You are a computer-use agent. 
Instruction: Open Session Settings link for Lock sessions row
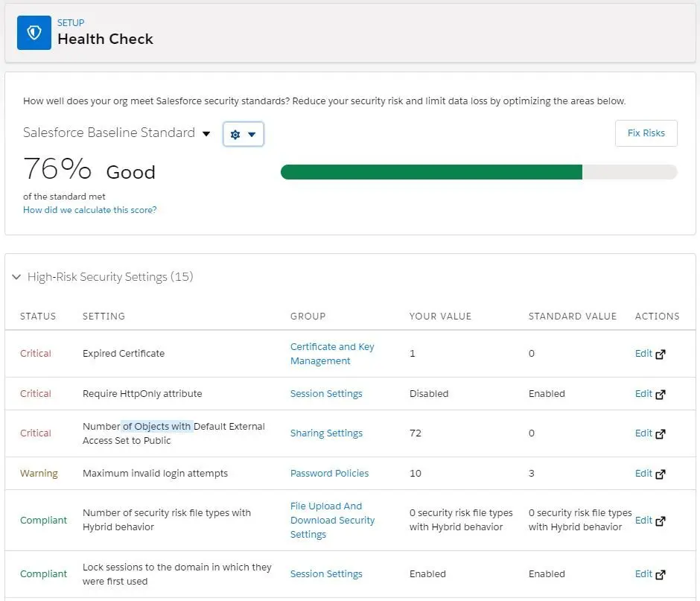point(326,573)
